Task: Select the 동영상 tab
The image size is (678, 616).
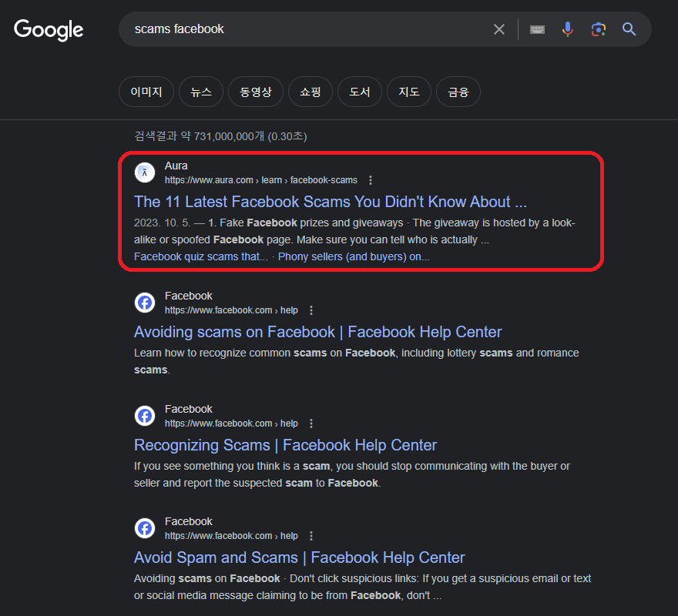Action: [x=255, y=91]
